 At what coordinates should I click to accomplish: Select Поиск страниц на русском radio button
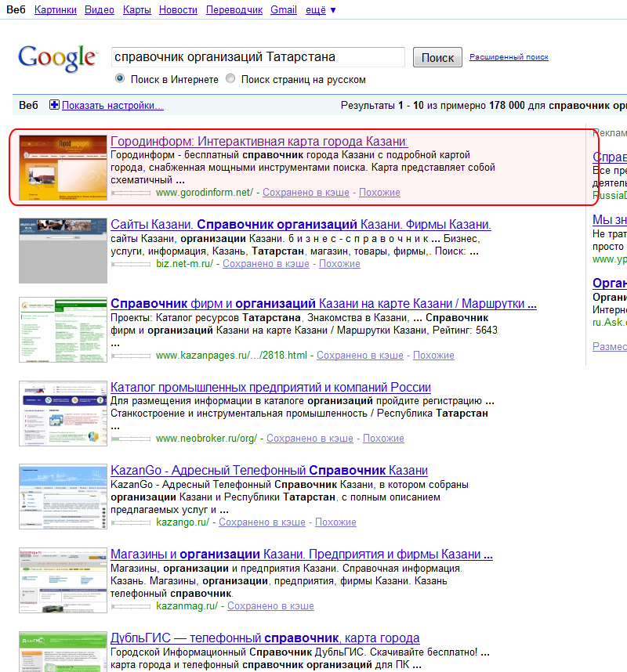(x=230, y=79)
